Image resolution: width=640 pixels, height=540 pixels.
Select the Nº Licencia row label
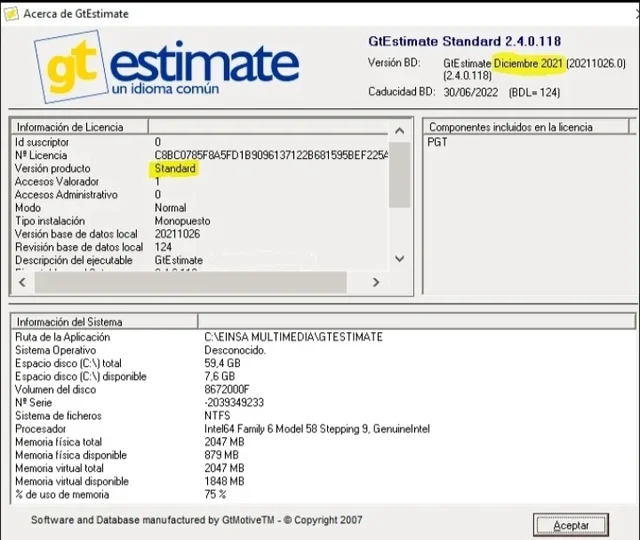click(x=41, y=155)
